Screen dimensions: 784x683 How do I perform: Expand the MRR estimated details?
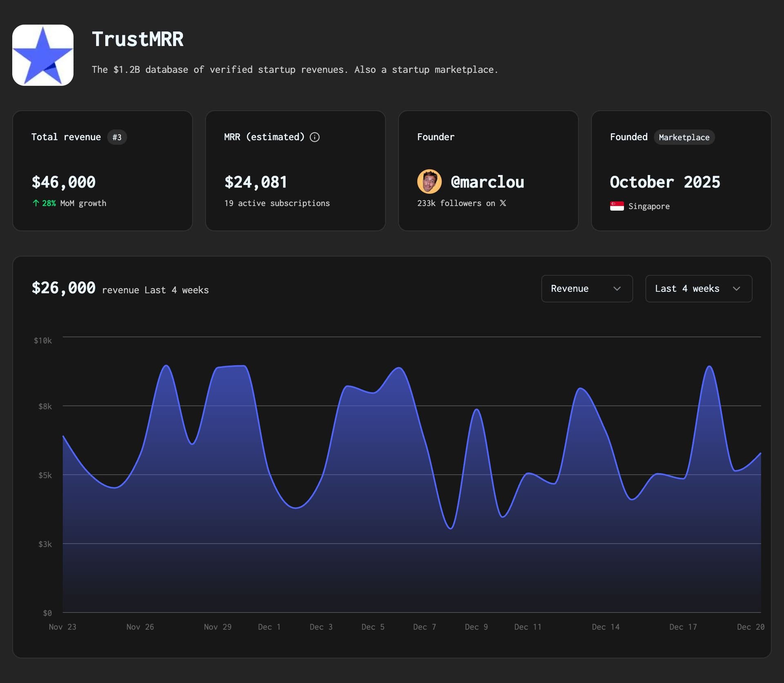[x=314, y=137]
